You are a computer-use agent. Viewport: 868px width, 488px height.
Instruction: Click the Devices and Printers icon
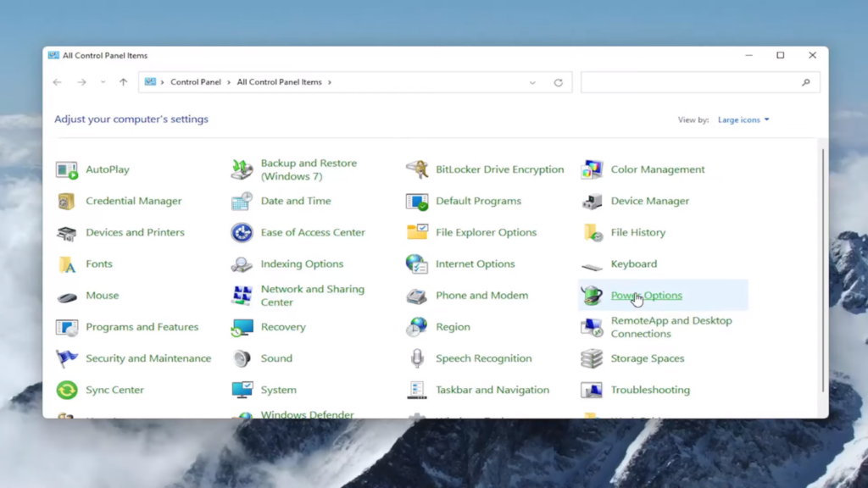click(x=66, y=233)
